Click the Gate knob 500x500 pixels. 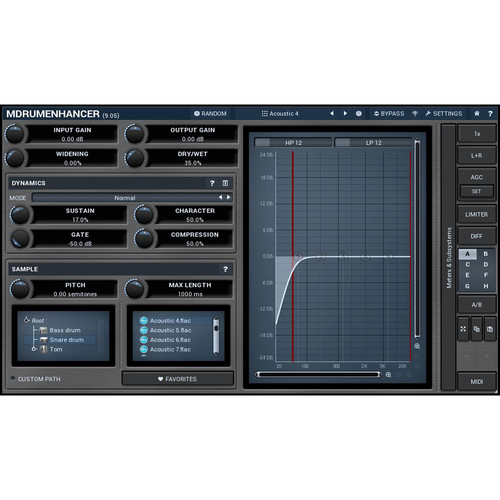[x=20, y=239]
